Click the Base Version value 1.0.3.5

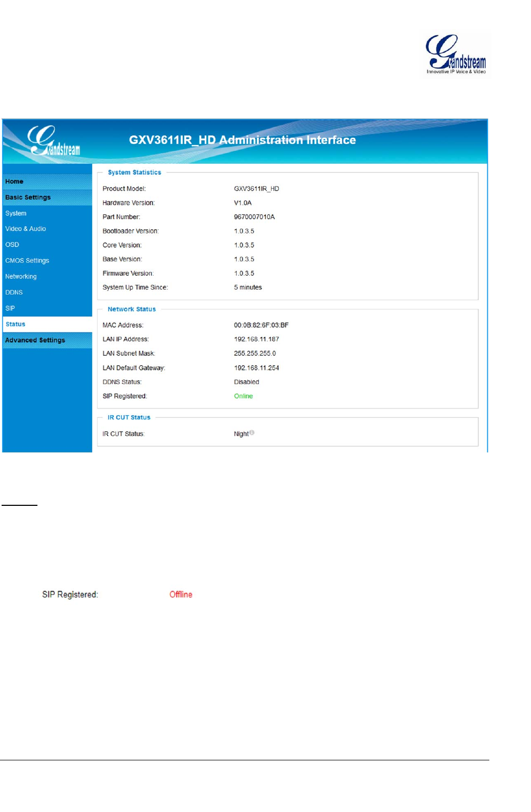[244, 259]
